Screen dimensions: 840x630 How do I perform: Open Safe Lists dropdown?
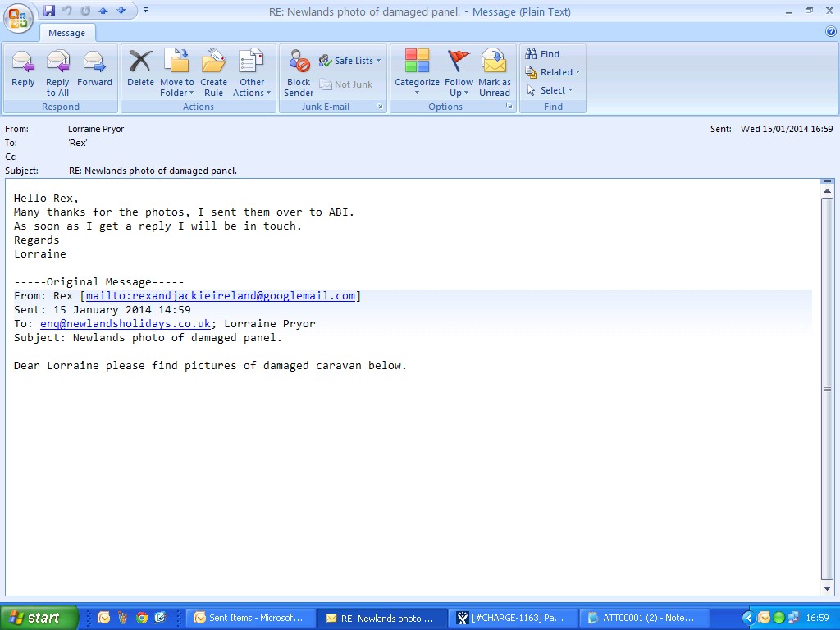(x=350, y=61)
